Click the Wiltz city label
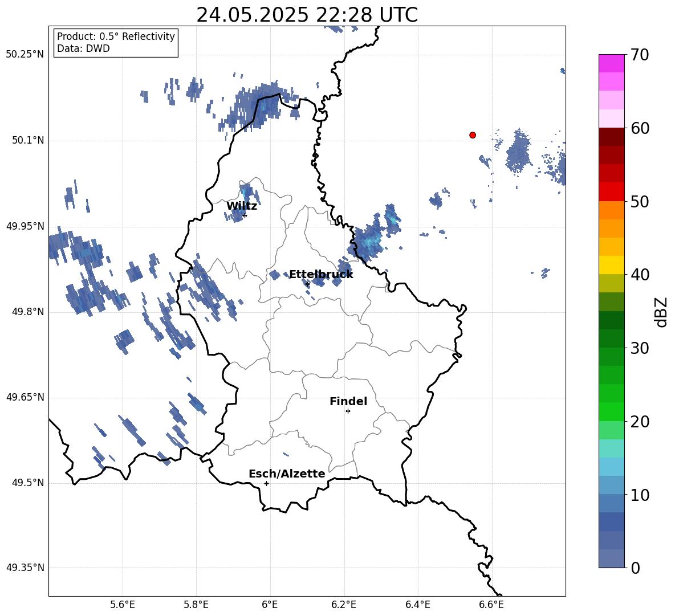Viewport: 675px width, 616px height. (x=242, y=206)
